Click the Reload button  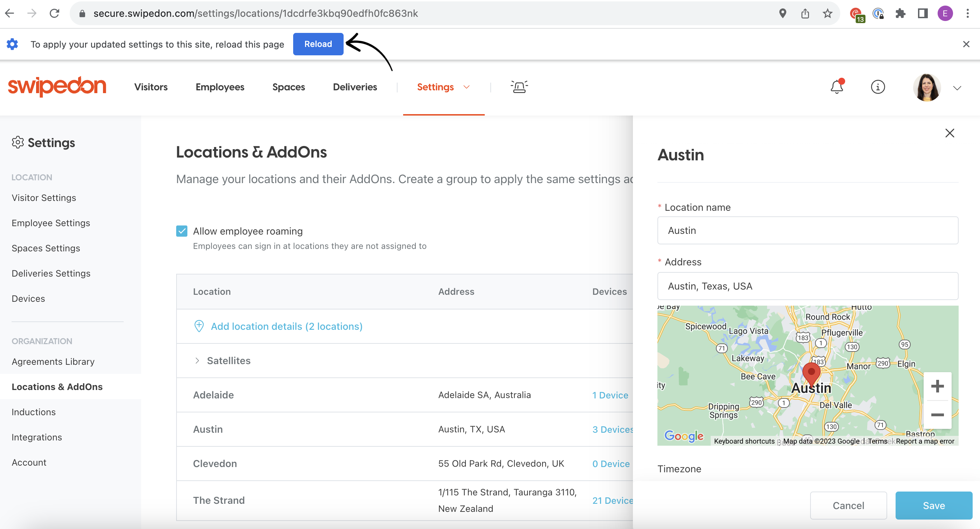[318, 44]
